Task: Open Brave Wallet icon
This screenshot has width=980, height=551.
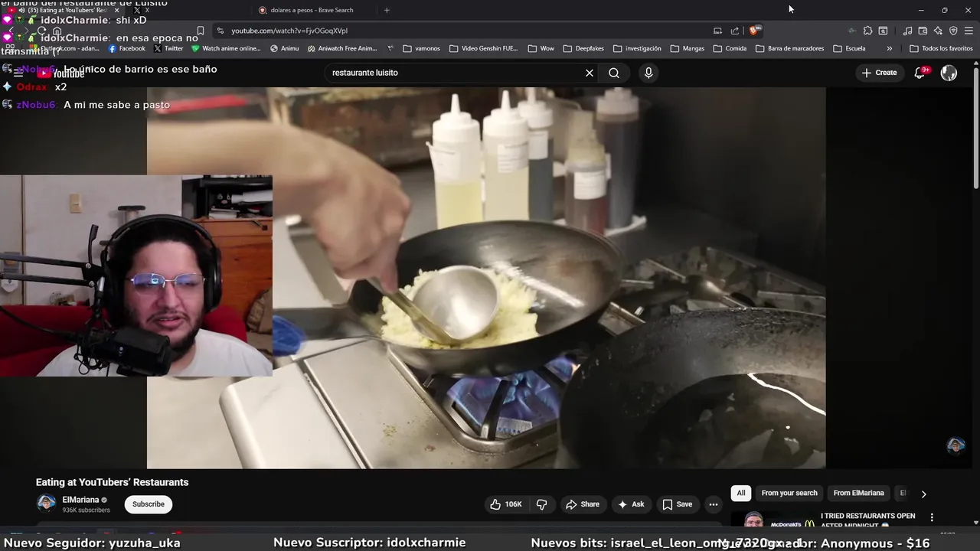Action: pos(923,31)
